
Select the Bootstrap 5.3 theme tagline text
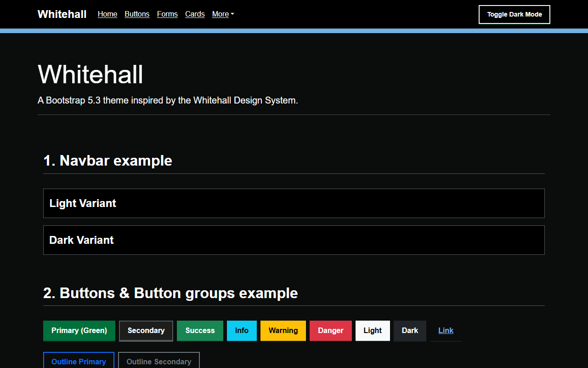(168, 100)
